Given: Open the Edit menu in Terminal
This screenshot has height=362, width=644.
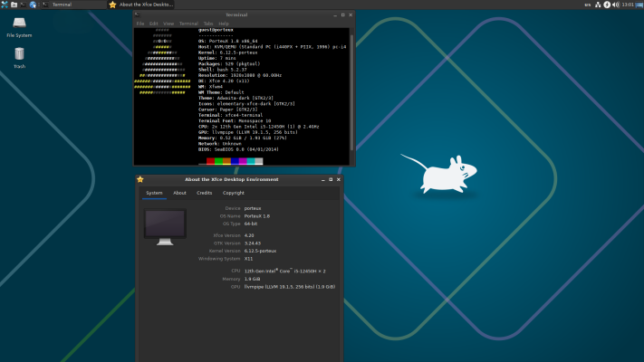Looking at the screenshot, I should (x=154, y=24).
